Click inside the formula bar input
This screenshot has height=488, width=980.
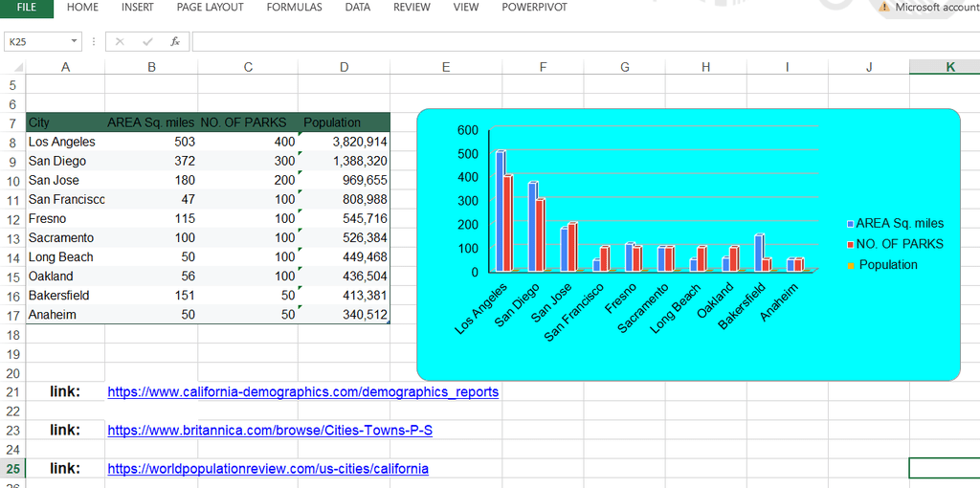point(574,41)
